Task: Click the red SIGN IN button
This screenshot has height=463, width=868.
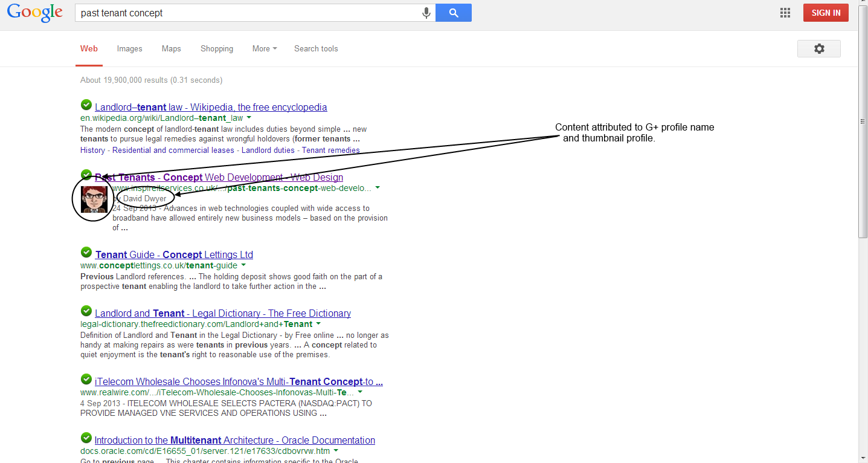Action: coord(826,13)
